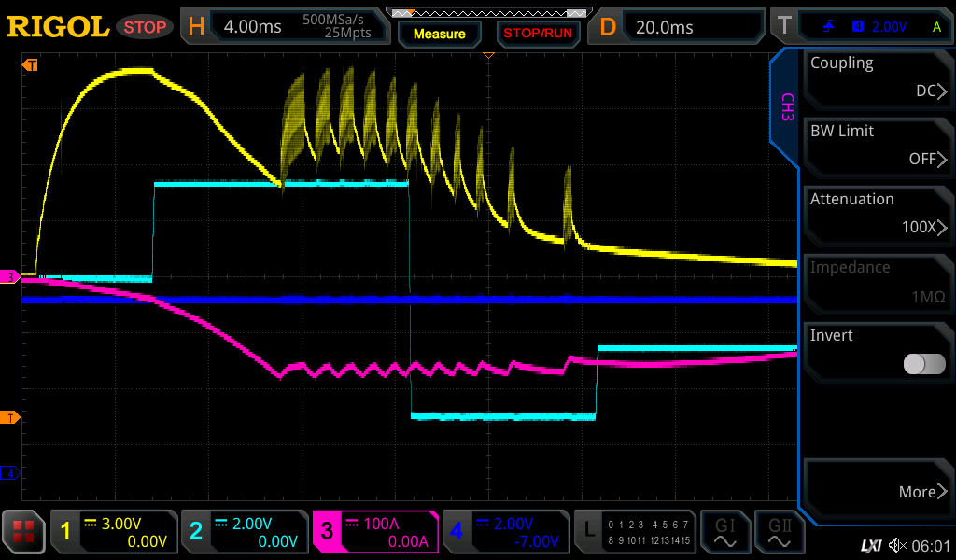This screenshot has width=956, height=560.
Task: Open the More menu page
Action: (x=878, y=491)
